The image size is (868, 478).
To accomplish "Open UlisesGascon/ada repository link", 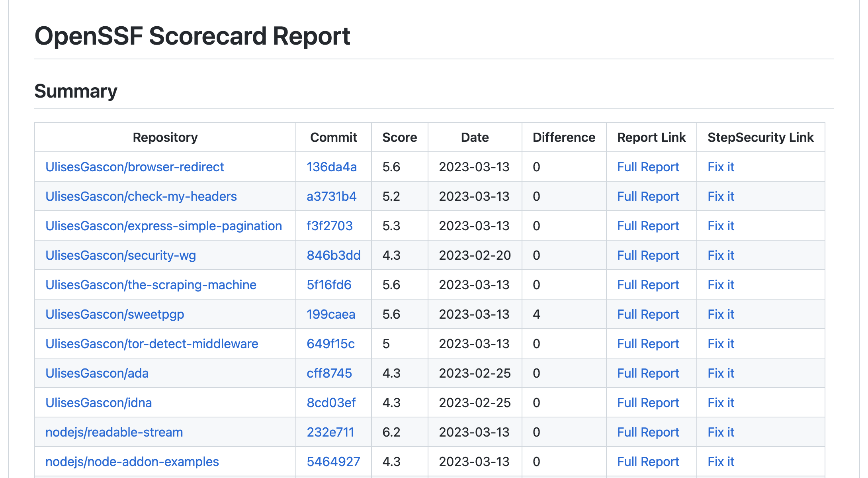I will 97,373.
